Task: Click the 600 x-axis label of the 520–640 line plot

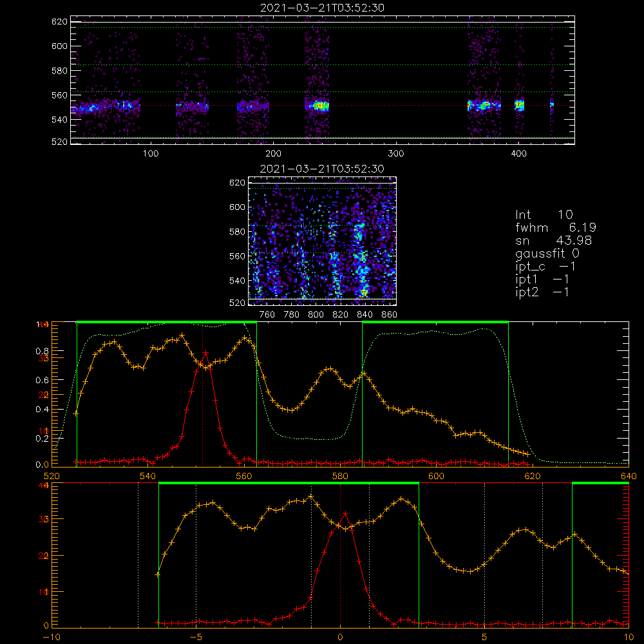Action: point(436,476)
